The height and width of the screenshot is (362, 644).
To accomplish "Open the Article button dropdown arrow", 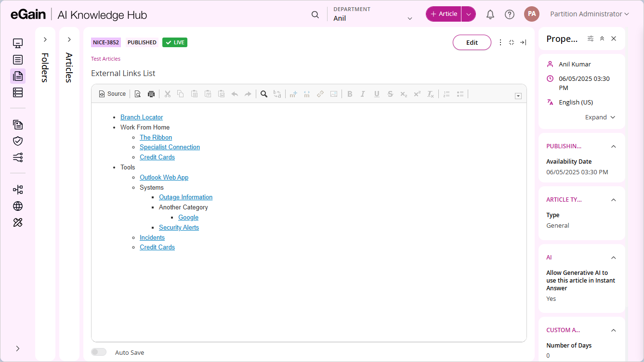I will tap(468, 14).
